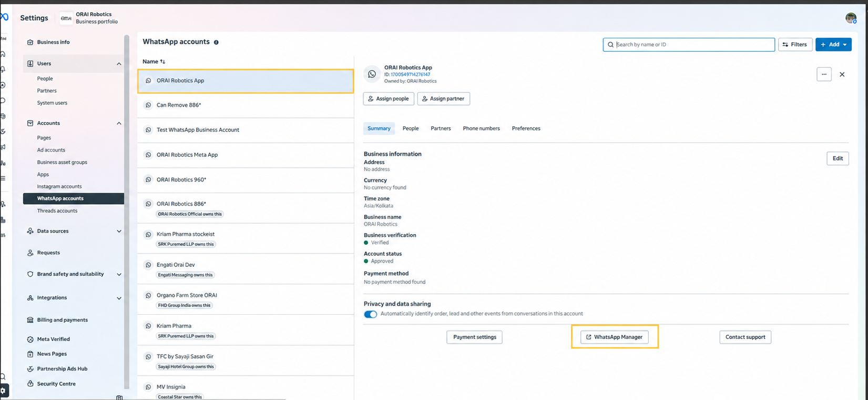Open the Add dropdown
This screenshot has width=868, height=400.
coord(833,45)
